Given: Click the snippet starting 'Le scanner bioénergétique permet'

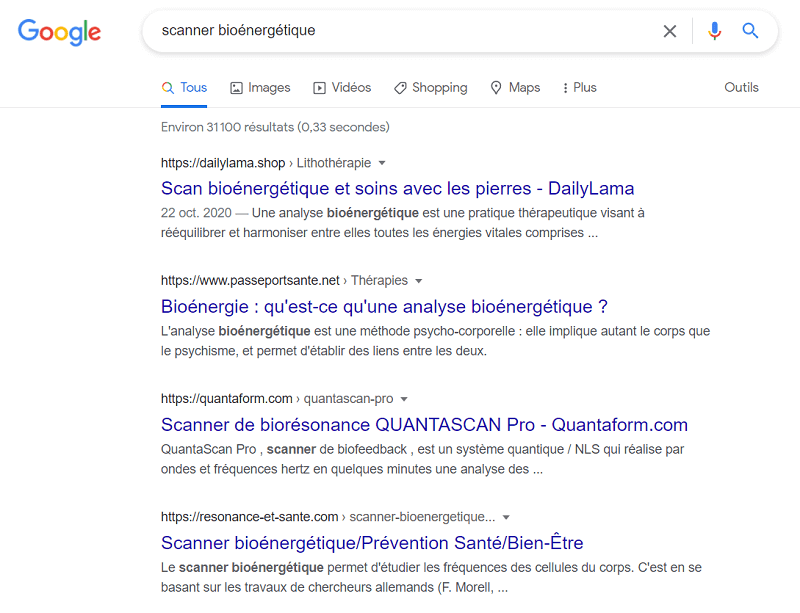Looking at the screenshot, I should (431, 577).
